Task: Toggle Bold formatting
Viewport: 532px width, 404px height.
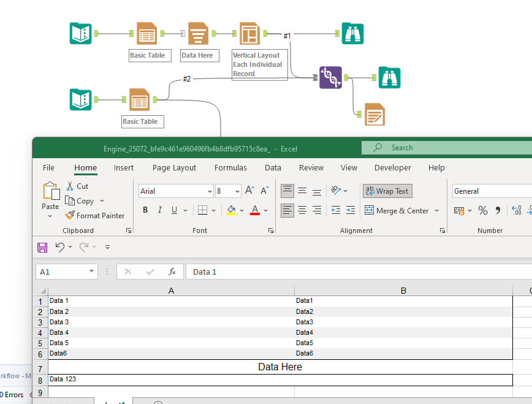Action: click(x=145, y=210)
